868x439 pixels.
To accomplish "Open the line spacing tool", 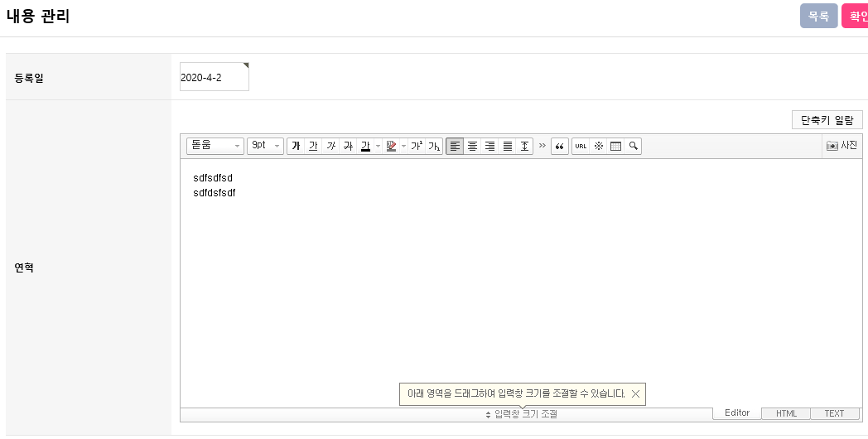I will coord(524,146).
